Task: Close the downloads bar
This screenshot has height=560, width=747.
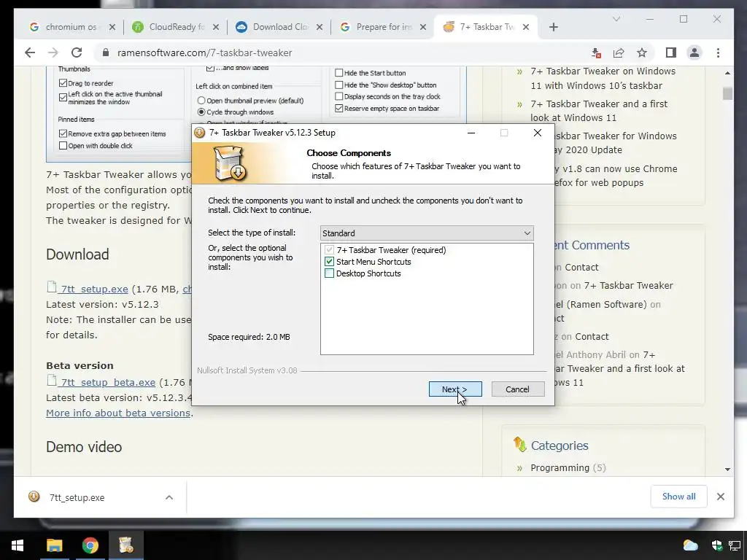Action: 720,497
